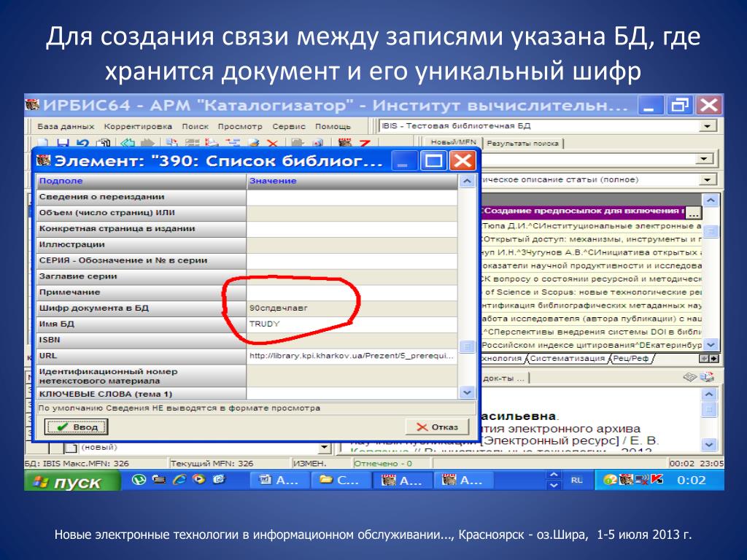This screenshot has width=747, height=560.
Task: Click the gray right arrow toolbar icon
Action: pos(147,142)
